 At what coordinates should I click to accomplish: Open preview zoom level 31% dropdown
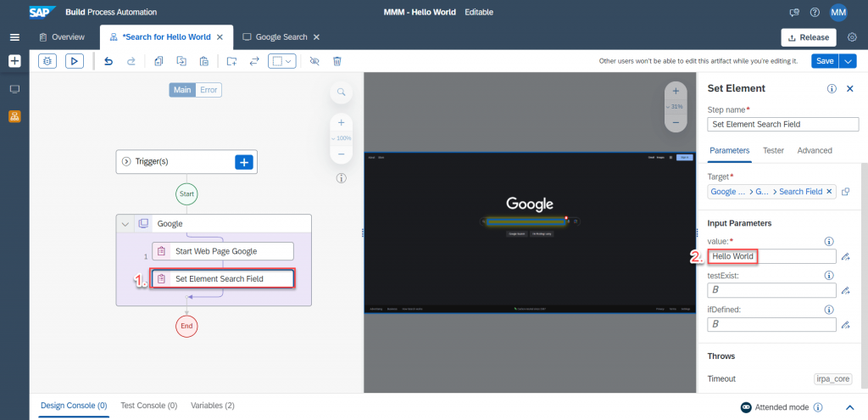pyautogui.click(x=675, y=106)
